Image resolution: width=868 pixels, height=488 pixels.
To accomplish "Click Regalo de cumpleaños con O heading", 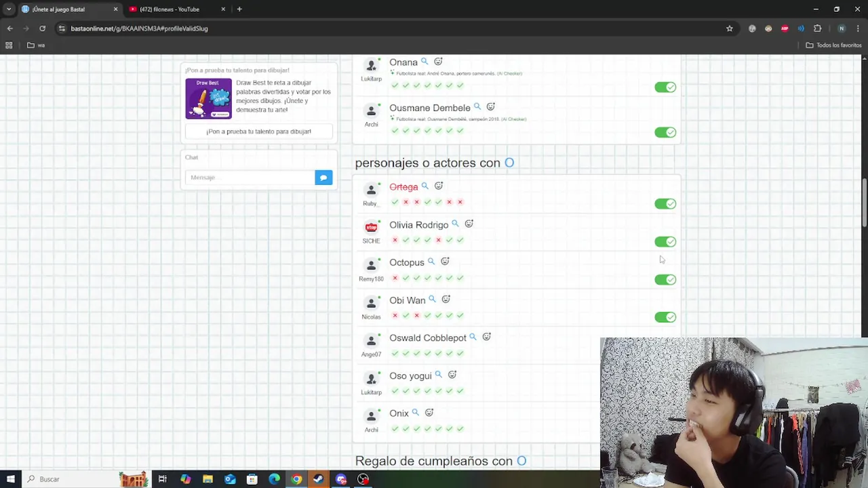I will (441, 461).
